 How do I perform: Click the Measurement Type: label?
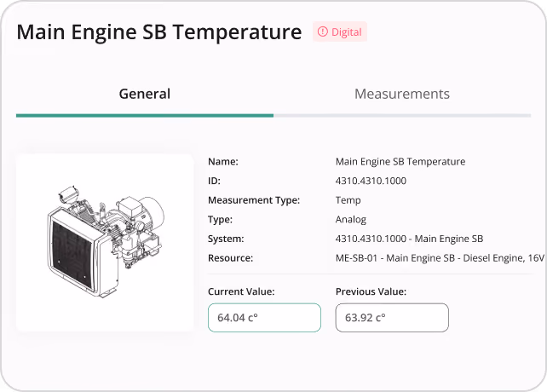pyautogui.click(x=254, y=200)
